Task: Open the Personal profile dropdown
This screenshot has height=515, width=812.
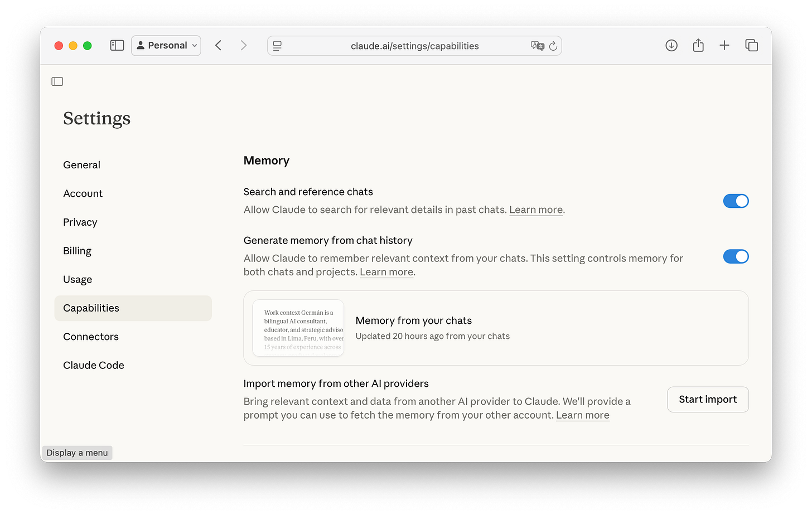Action: point(166,46)
